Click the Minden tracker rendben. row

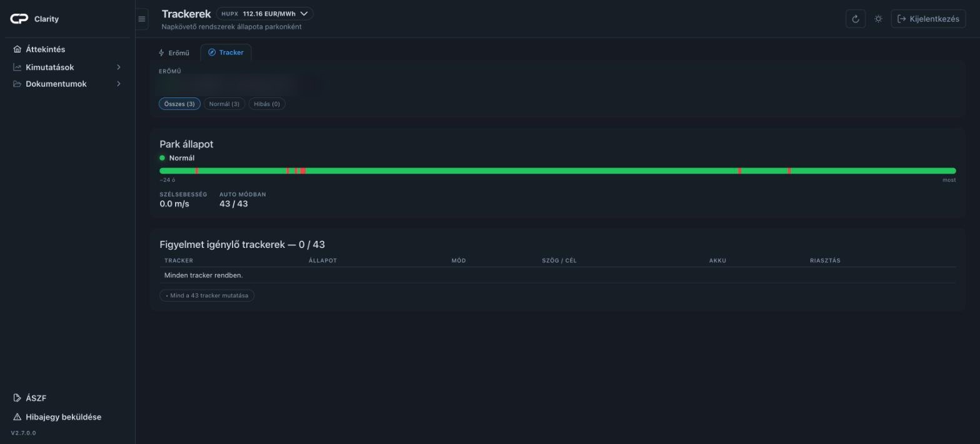coord(557,275)
